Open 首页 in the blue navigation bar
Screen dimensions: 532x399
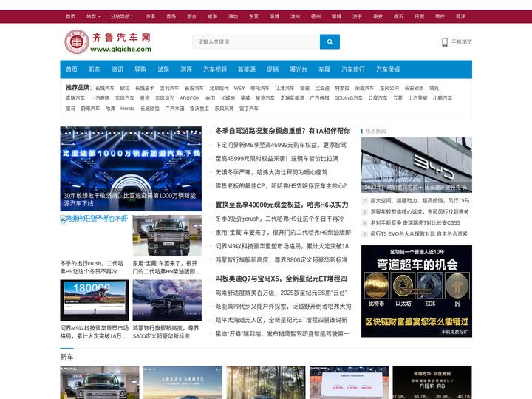click(72, 69)
